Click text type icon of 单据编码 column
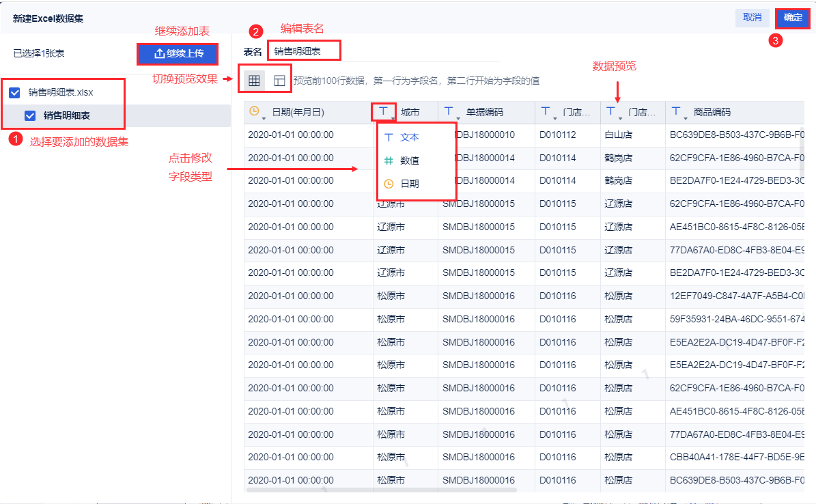Viewport: 816px width, 504px height. pyautogui.click(x=449, y=111)
